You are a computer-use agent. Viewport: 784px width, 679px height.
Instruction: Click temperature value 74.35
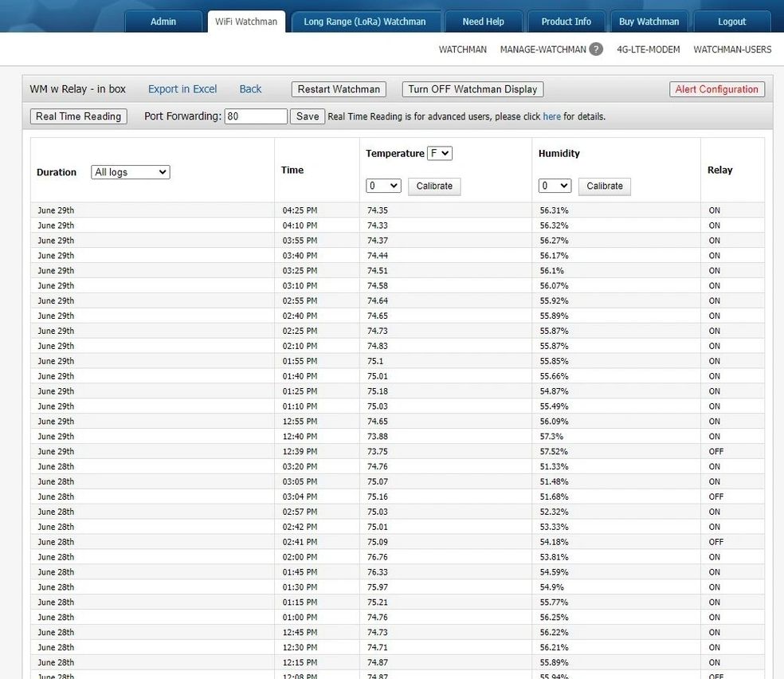[x=378, y=210]
